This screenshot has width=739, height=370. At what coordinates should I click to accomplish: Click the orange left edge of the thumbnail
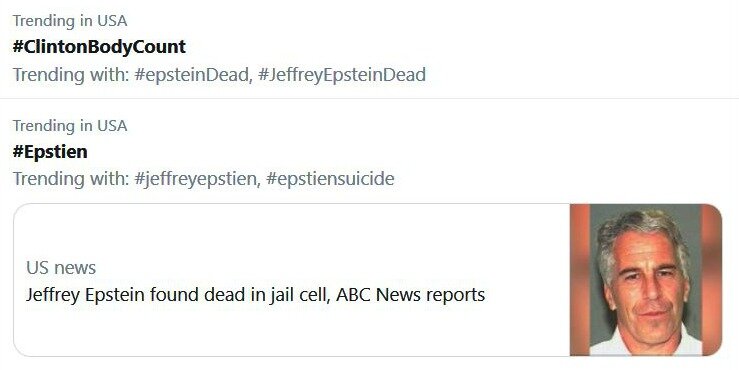580,280
